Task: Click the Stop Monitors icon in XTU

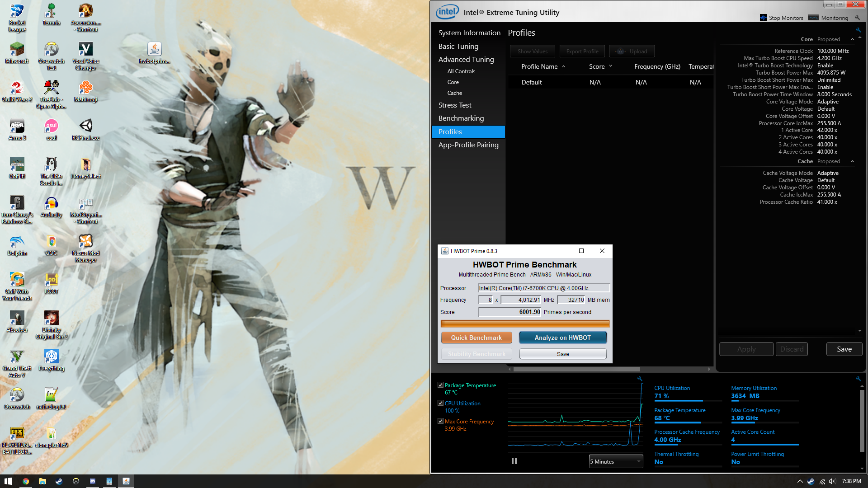Action: click(x=763, y=18)
